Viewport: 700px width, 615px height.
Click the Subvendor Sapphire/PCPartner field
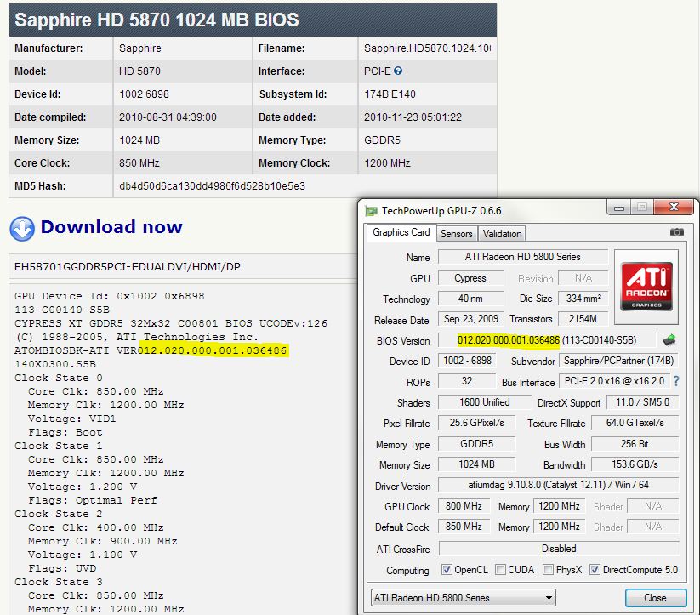tap(618, 361)
